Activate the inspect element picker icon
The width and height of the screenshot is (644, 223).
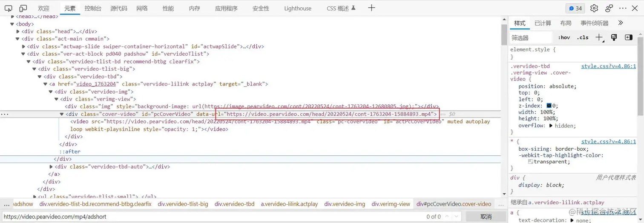pyautogui.click(x=8, y=8)
